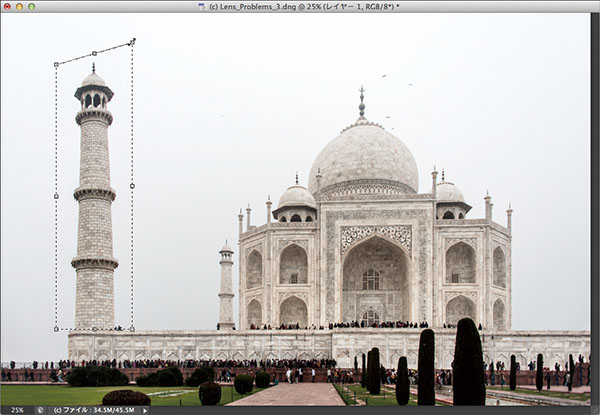Minimize the document window with yellow button
600x415 pixels.
pos(19,6)
